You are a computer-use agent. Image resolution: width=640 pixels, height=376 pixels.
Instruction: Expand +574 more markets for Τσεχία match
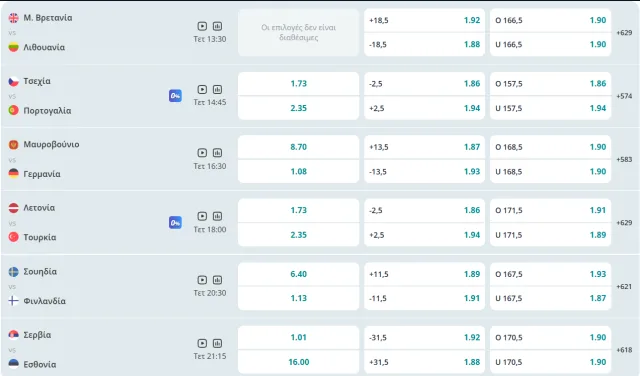624,96
